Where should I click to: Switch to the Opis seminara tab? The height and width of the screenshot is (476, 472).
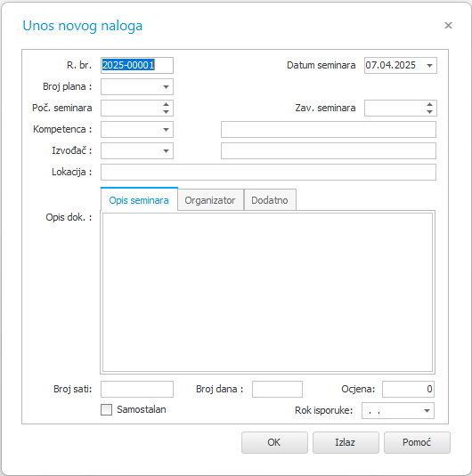139,200
